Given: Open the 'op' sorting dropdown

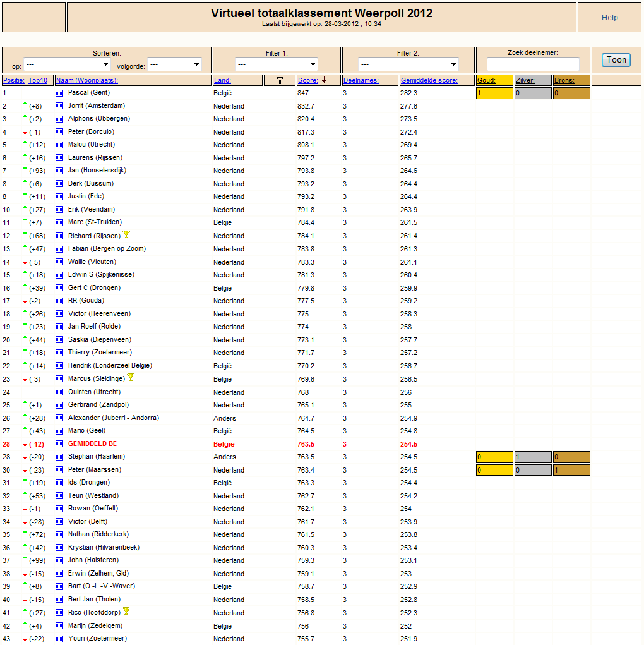Looking at the screenshot, I should click(x=67, y=64).
